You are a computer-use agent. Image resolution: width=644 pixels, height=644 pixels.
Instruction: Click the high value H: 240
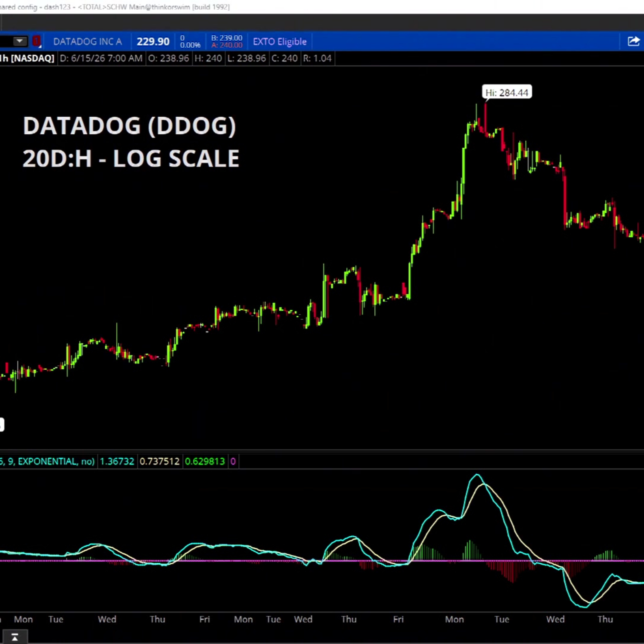click(x=208, y=58)
